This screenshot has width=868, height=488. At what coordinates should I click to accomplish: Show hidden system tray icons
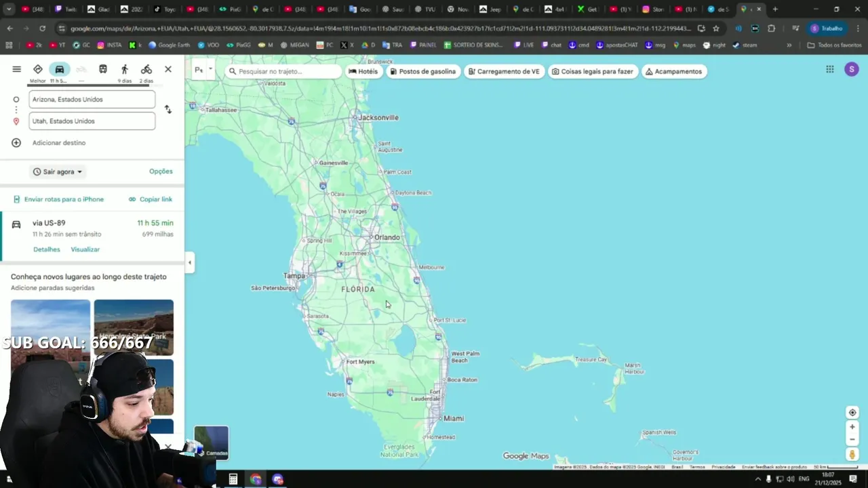758,479
